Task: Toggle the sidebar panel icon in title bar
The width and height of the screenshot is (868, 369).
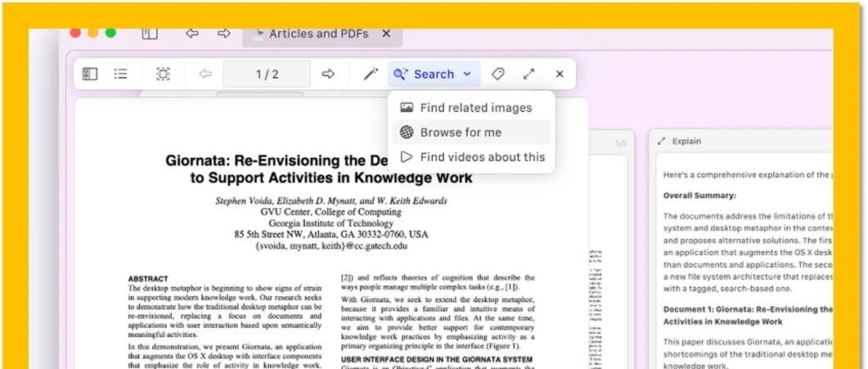Action: pos(150,34)
